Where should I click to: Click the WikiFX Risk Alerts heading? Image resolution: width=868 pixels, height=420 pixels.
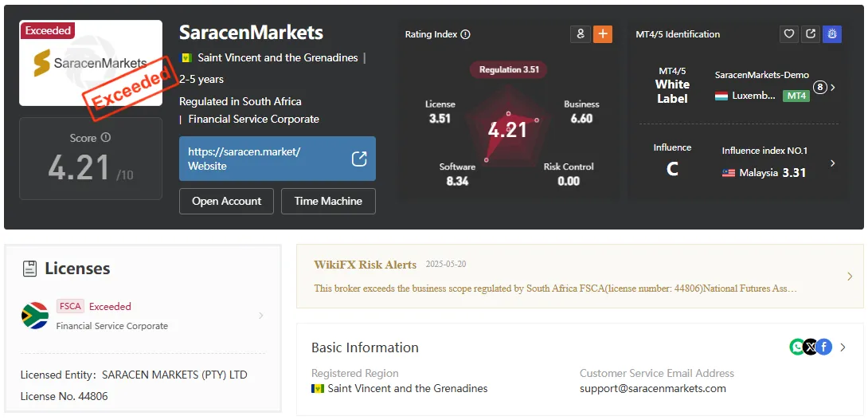[x=365, y=265]
